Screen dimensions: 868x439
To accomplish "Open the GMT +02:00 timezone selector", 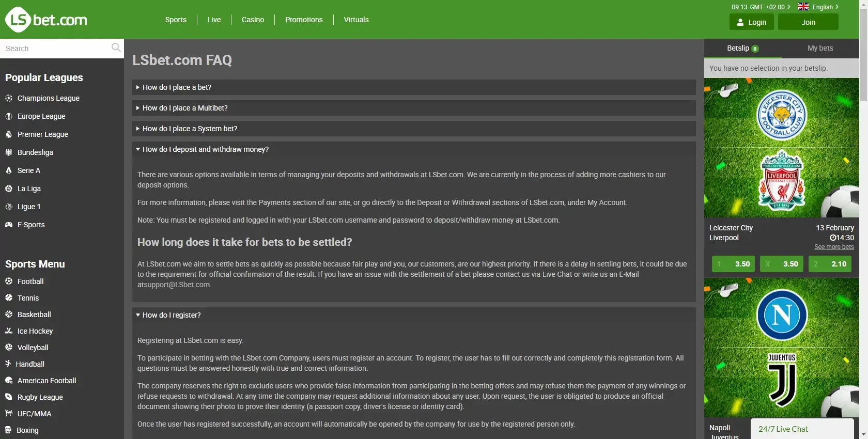I will click(761, 7).
